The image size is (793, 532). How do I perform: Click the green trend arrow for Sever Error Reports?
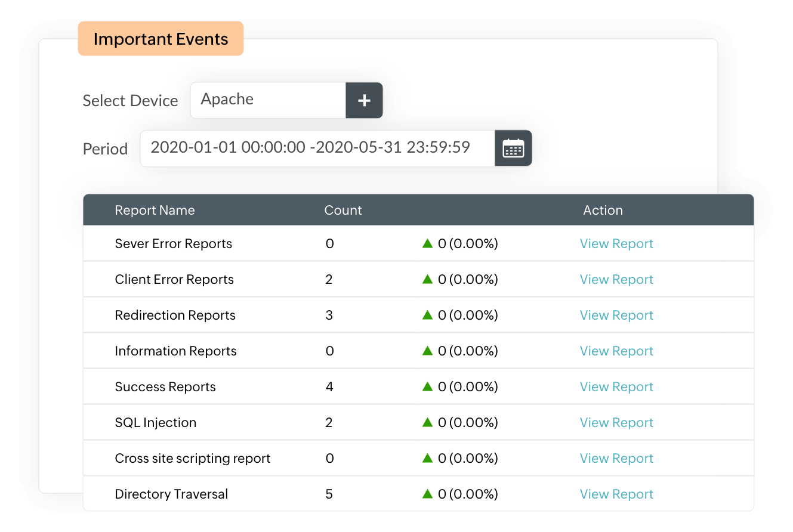(x=427, y=243)
